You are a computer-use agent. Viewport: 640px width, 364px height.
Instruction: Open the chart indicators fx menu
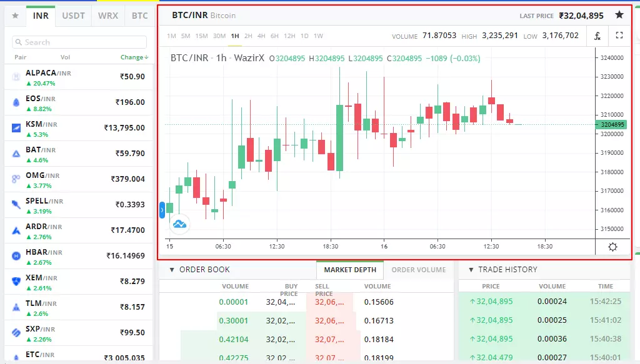tap(597, 36)
